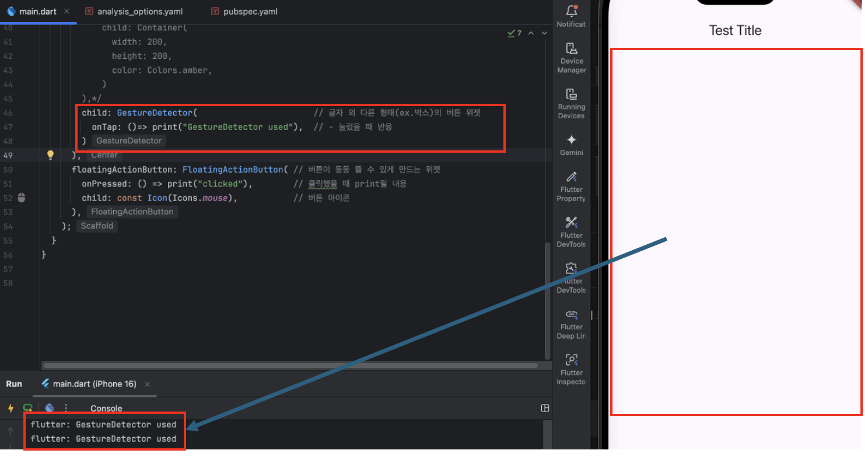Click the DevTools icon in Run toolbar

(x=50, y=408)
